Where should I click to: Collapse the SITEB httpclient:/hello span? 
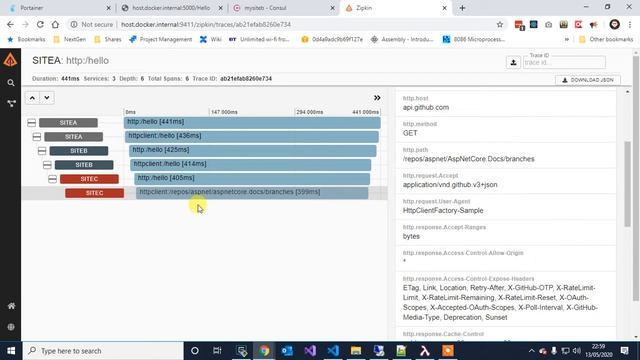point(47,165)
